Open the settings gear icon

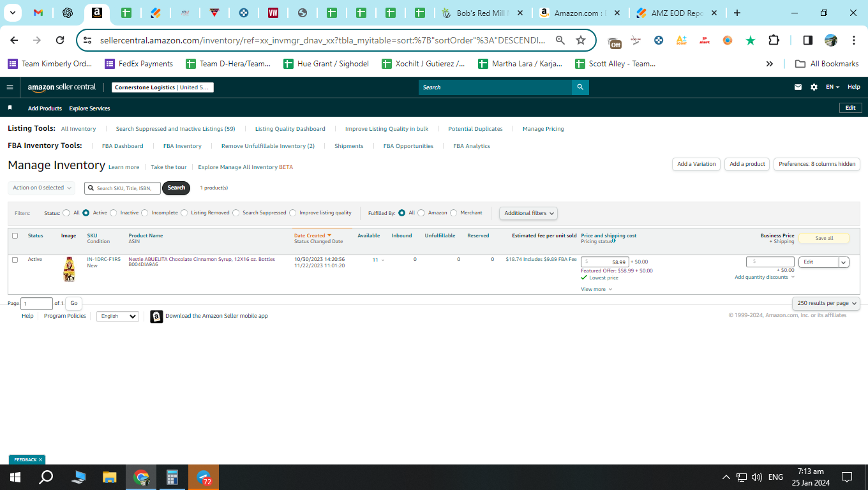click(814, 87)
